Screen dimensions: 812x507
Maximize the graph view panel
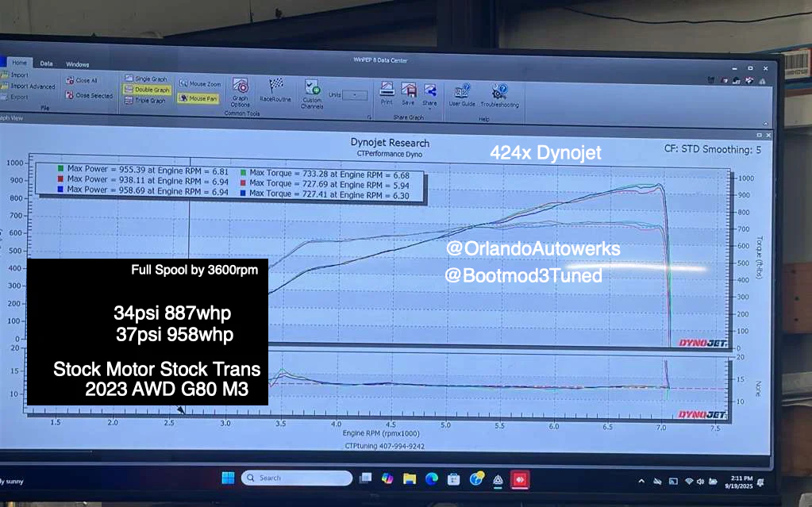(759, 135)
